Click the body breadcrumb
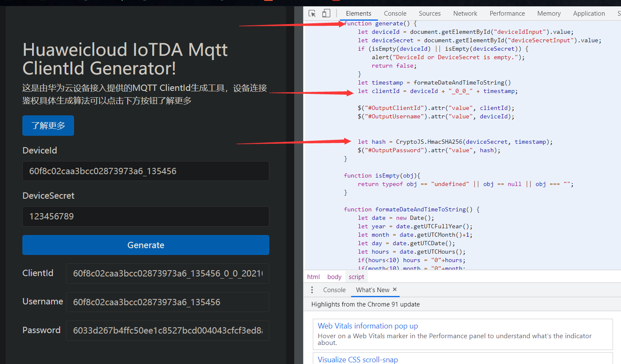The height and width of the screenshot is (364, 621). coord(334,277)
